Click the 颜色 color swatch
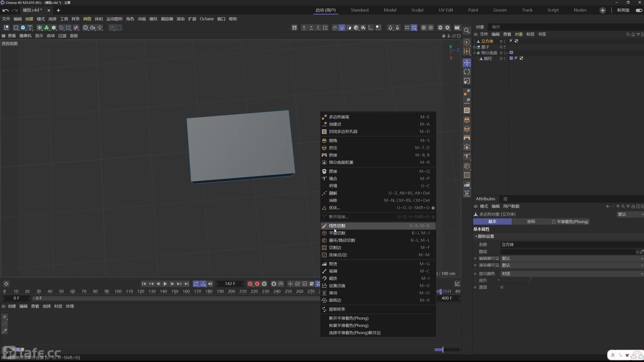 click(x=513, y=280)
